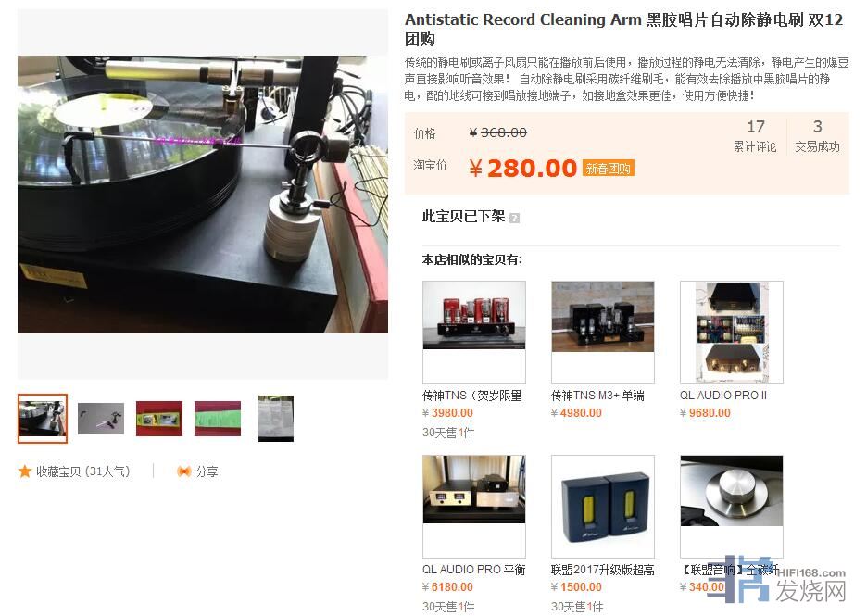Screen dimensions: 867x616
Task: Click the 收藏宝贝 (31人气) link
Action: coord(83,471)
